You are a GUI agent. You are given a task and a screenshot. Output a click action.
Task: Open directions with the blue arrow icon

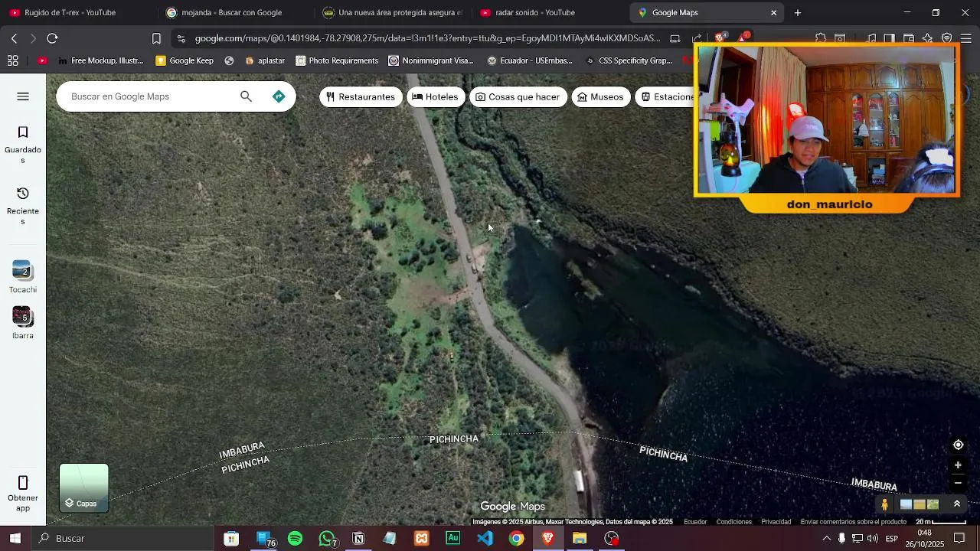279,96
